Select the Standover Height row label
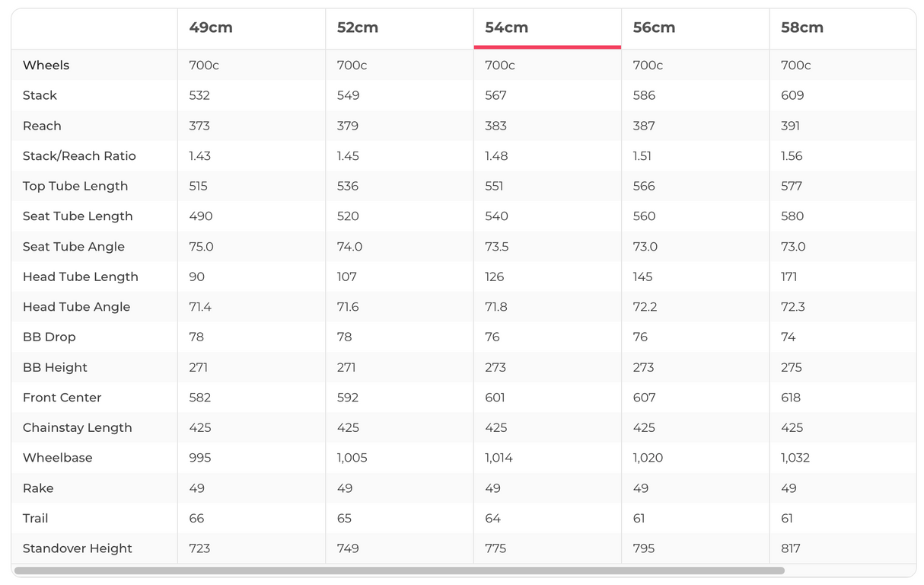Image resolution: width=924 pixels, height=585 pixels. (x=78, y=548)
